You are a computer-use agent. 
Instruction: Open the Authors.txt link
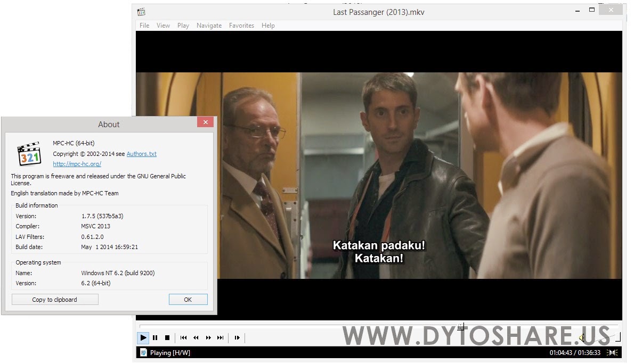142,154
